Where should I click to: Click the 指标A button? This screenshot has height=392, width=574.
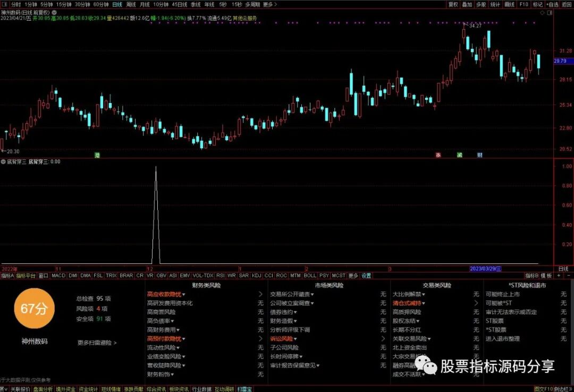[7, 275]
